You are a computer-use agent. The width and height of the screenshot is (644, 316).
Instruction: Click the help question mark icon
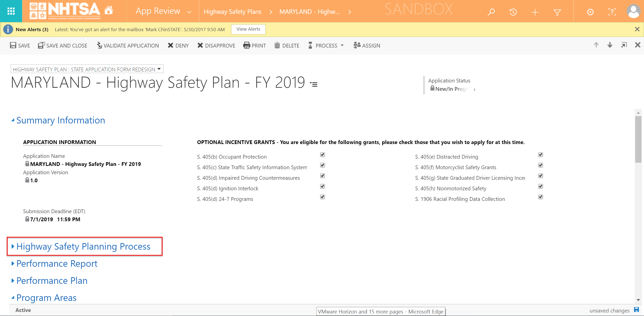[612, 12]
